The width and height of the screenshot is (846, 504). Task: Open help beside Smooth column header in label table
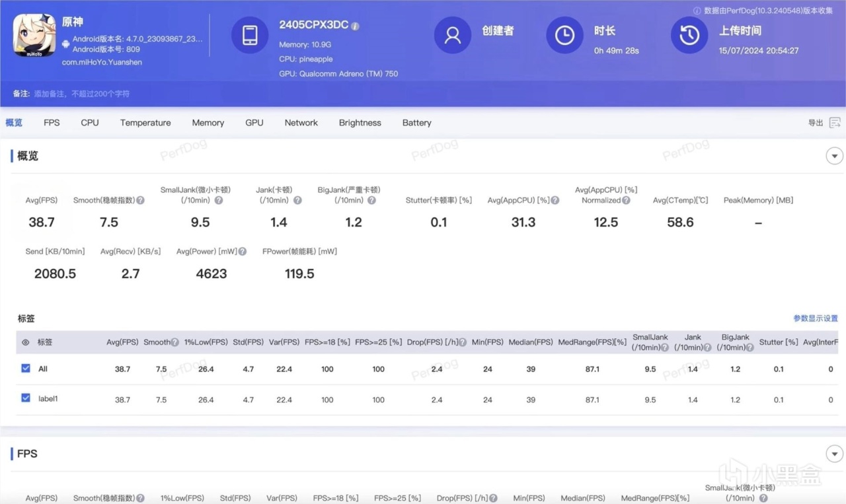point(175,343)
